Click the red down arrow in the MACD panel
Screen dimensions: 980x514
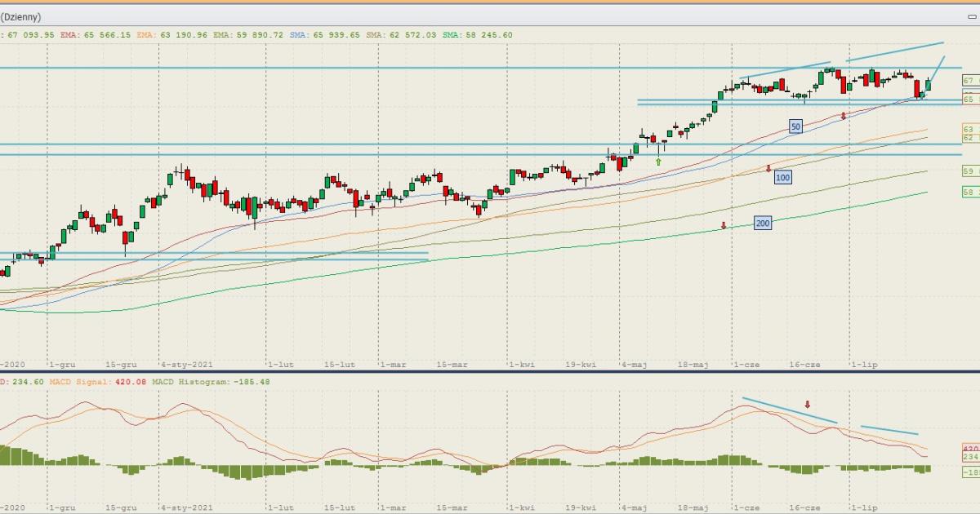[x=808, y=405]
